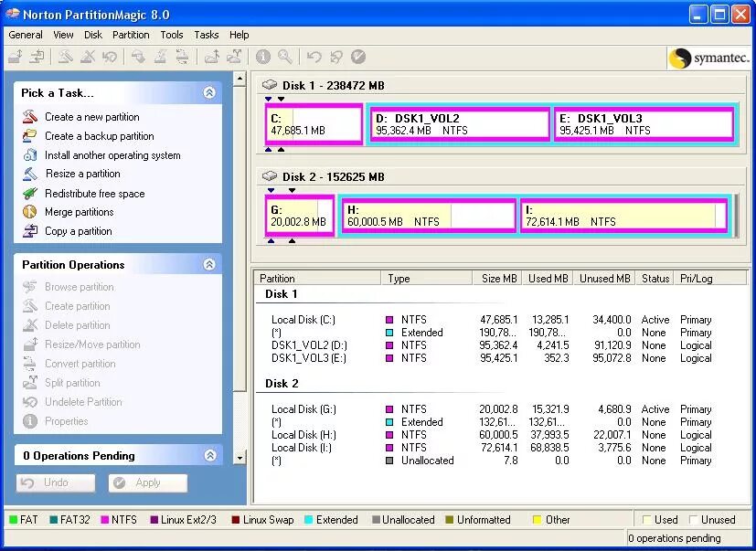The width and height of the screenshot is (756, 551).
Task: Open the Disk menu
Action: point(93,35)
